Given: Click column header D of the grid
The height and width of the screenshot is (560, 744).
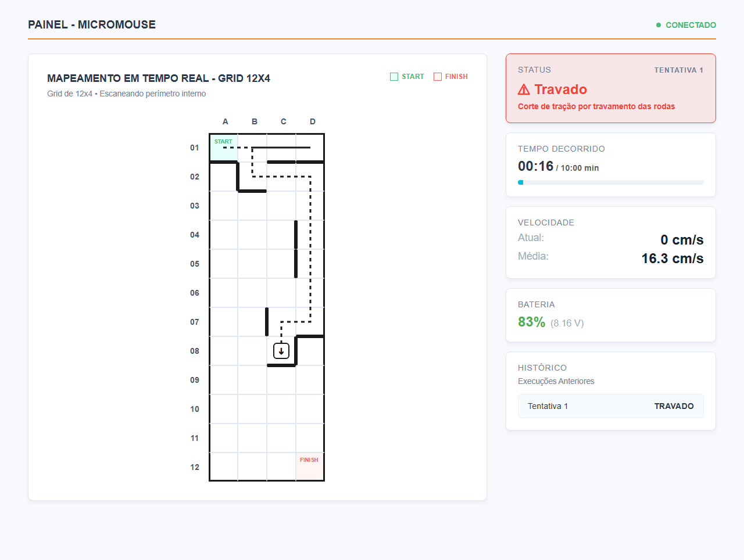Looking at the screenshot, I should click(x=313, y=121).
